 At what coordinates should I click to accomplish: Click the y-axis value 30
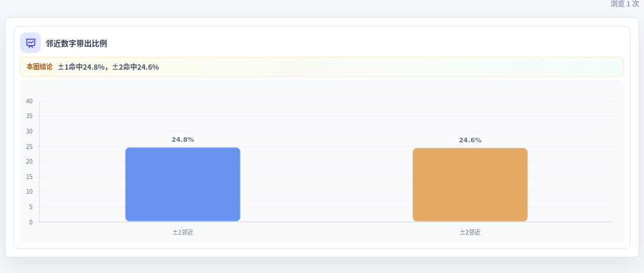[29, 132]
